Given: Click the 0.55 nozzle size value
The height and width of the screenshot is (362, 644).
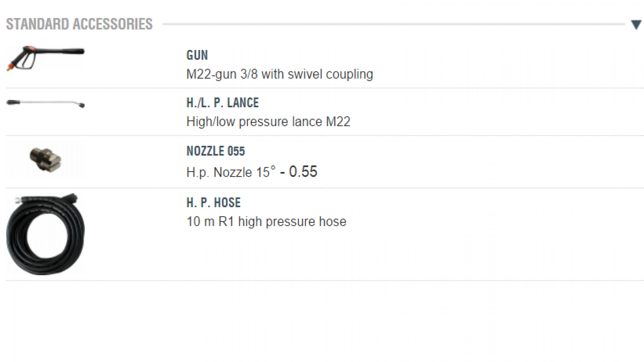Looking at the screenshot, I should [x=303, y=172].
